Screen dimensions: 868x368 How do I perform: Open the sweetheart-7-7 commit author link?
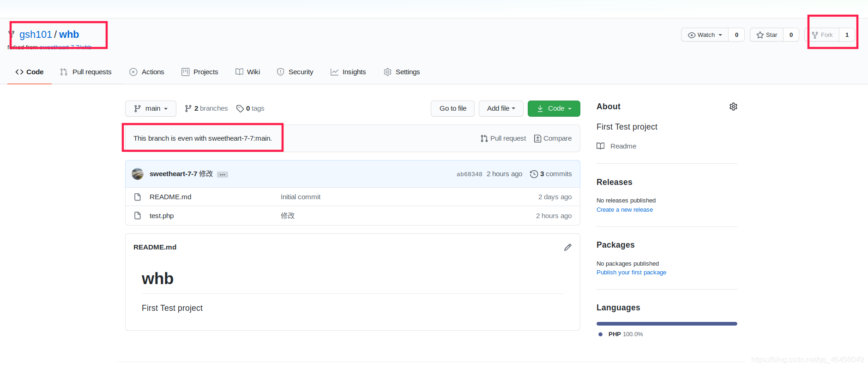[x=173, y=174]
